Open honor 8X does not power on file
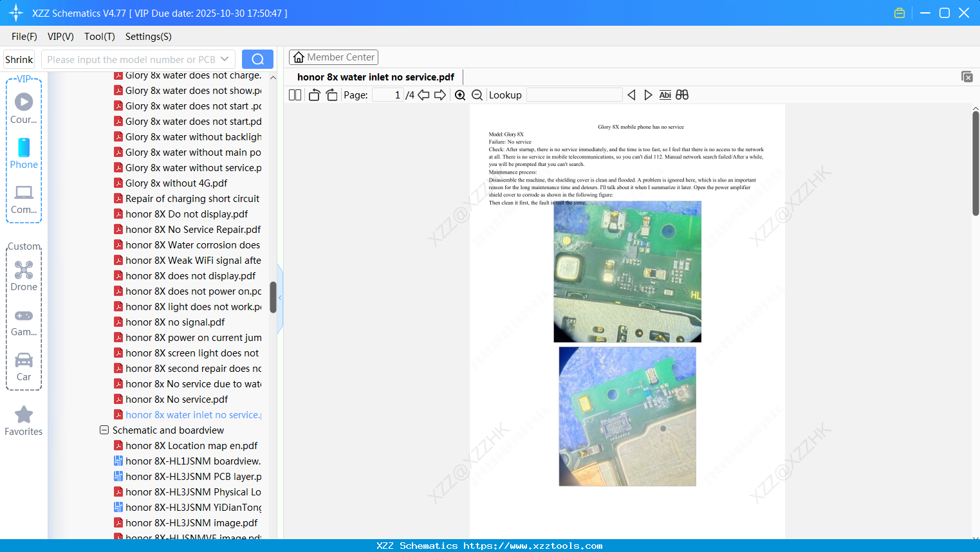Viewport: 980px width, 552px height. pos(187,291)
